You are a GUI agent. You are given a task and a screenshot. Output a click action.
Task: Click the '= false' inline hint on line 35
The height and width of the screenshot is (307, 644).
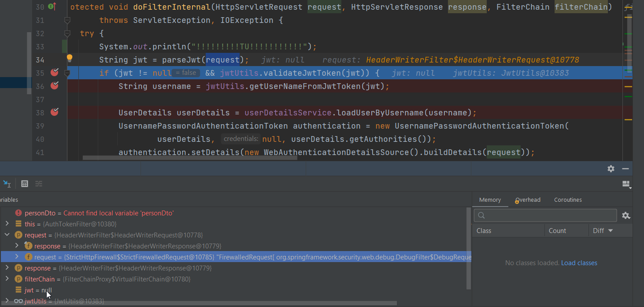point(186,73)
